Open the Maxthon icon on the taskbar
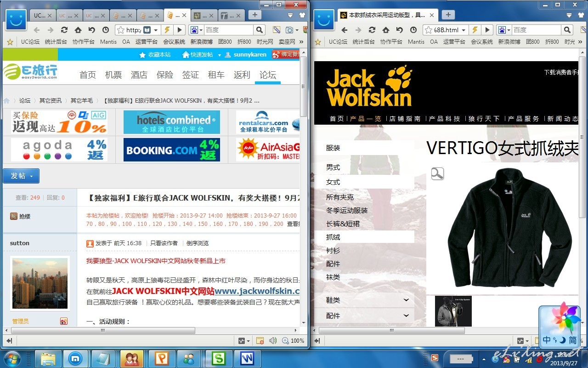The height and width of the screenshot is (368, 588). pos(75,359)
